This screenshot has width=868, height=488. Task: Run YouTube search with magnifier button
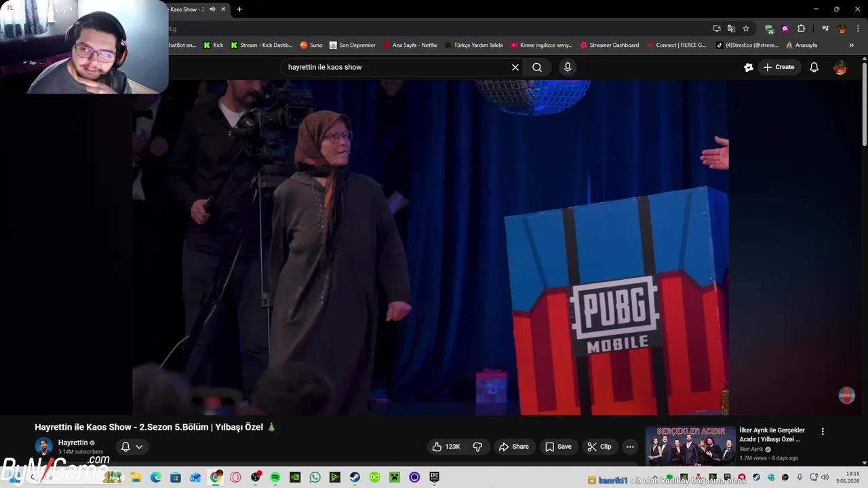pyautogui.click(x=537, y=67)
